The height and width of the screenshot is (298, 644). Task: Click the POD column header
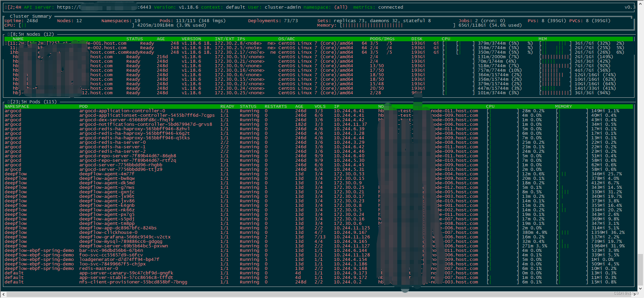83,106
